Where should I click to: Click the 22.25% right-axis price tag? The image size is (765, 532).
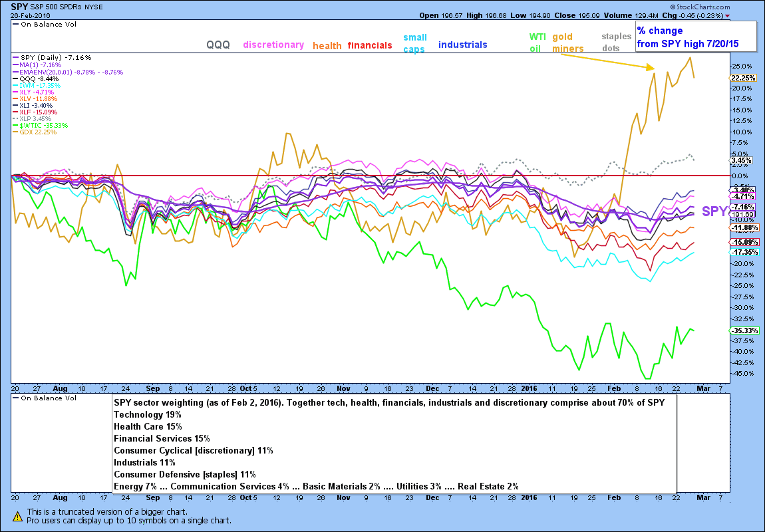[x=743, y=78]
